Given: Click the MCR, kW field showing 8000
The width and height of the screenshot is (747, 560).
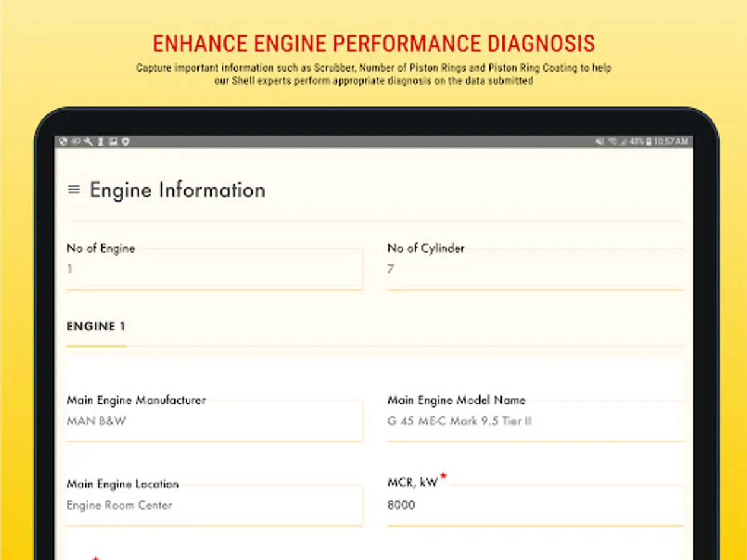Looking at the screenshot, I should click(535, 505).
